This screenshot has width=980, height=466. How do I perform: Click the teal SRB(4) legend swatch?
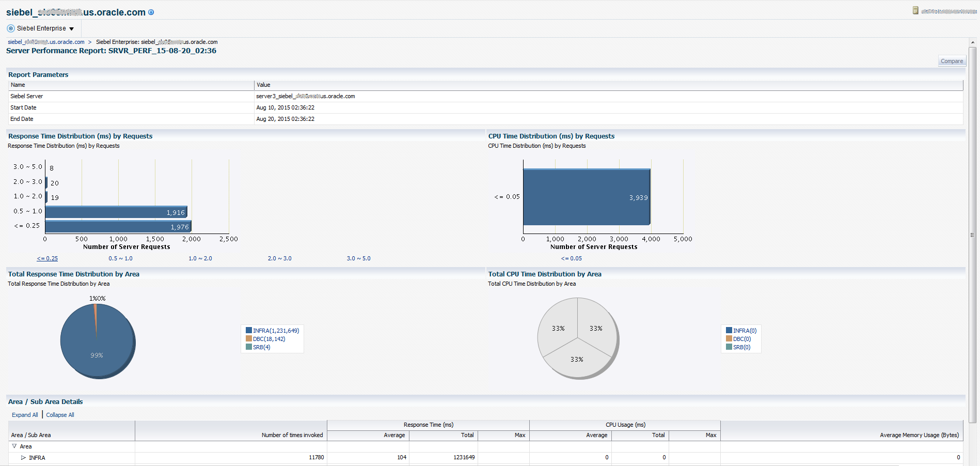[x=248, y=347]
